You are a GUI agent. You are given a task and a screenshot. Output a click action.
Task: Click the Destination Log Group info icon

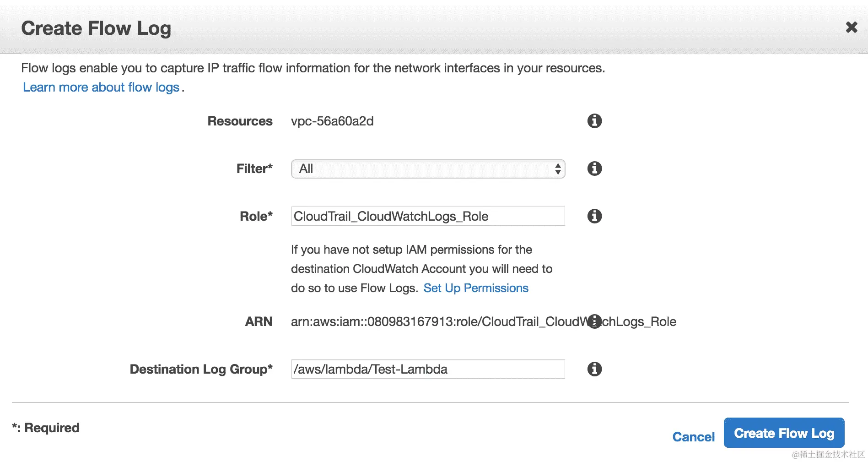pos(594,369)
